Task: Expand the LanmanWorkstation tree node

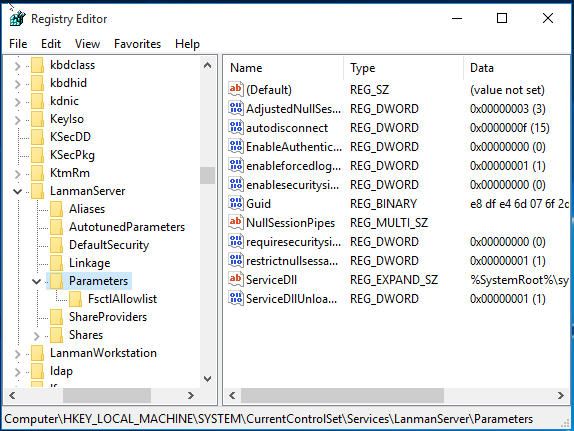Action: coord(17,353)
